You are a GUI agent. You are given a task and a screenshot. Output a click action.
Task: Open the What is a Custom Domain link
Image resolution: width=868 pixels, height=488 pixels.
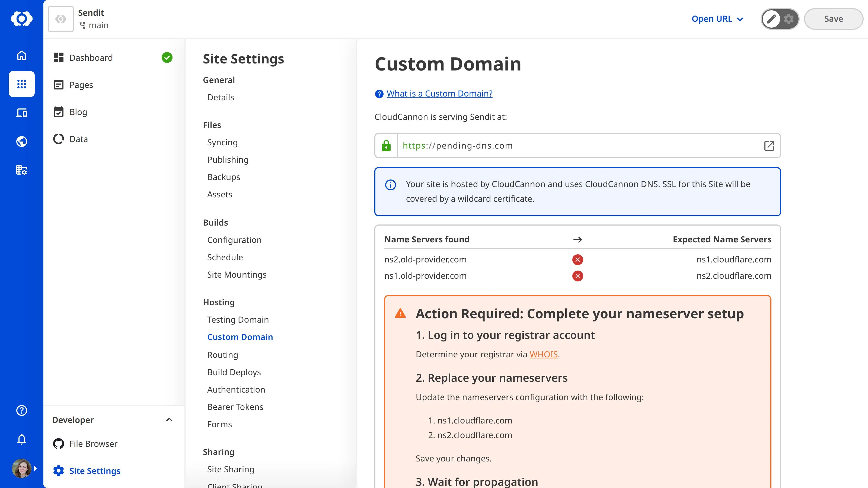pos(439,93)
